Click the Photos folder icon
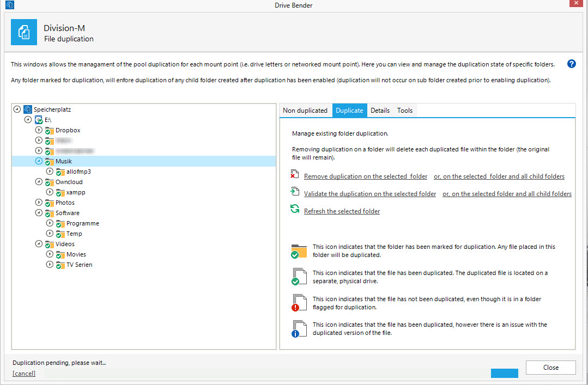This screenshot has height=385, width=588. (x=50, y=203)
